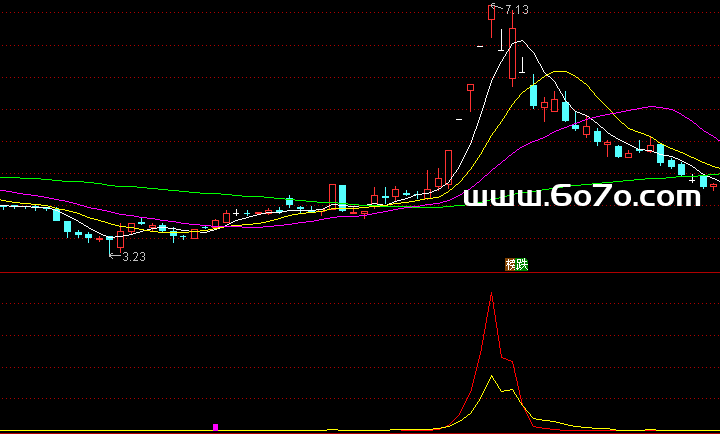Image resolution: width=720 pixels, height=434 pixels.
Task: Select the tall hollow red candle before the surge
Action: 448,167
